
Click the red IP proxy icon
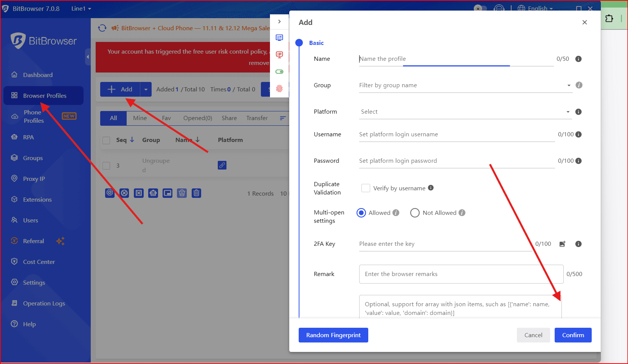point(279,55)
